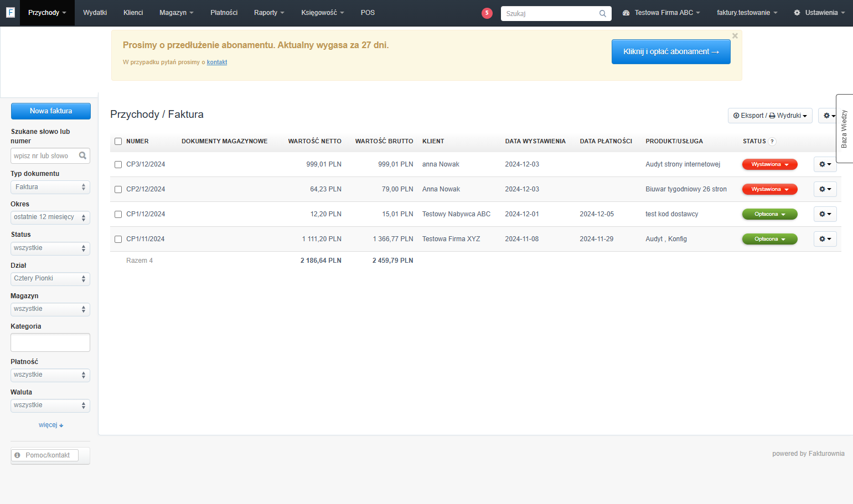Tick the checkbox for CP1/12/2024
This screenshot has width=853, height=504.
coord(118,214)
